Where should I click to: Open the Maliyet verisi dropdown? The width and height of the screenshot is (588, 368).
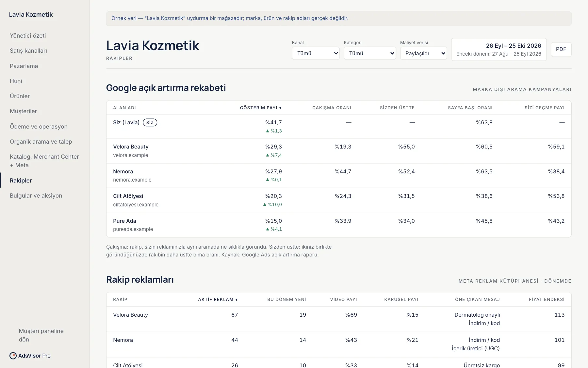click(x=423, y=53)
